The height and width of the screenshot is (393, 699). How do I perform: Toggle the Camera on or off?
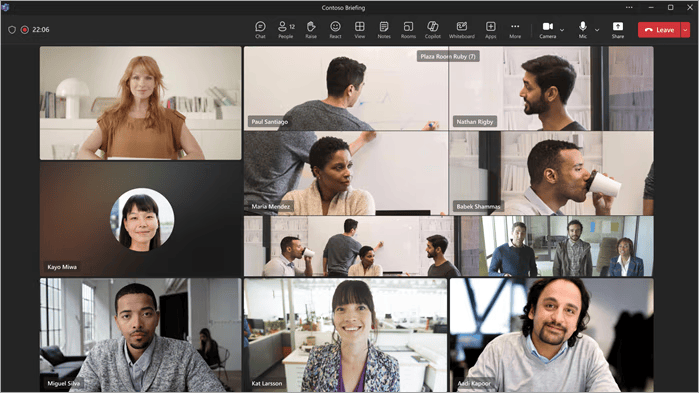coord(547,30)
